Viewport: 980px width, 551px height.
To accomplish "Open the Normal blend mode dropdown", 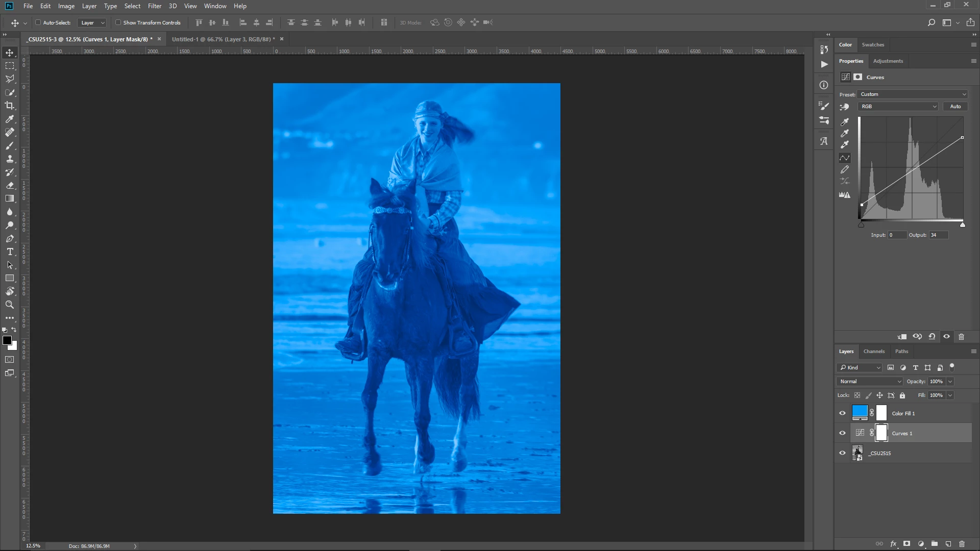I will pyautogui.click(x=870, y=382).
